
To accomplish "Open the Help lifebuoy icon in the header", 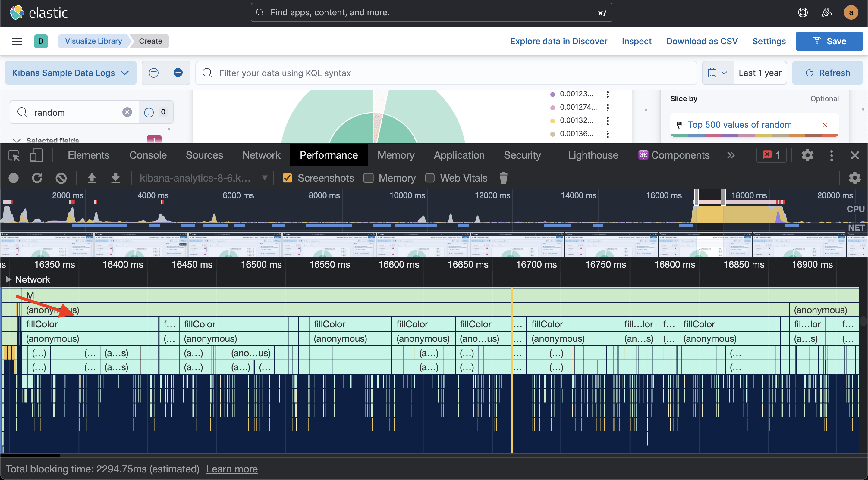I will [x=803, y=12].
